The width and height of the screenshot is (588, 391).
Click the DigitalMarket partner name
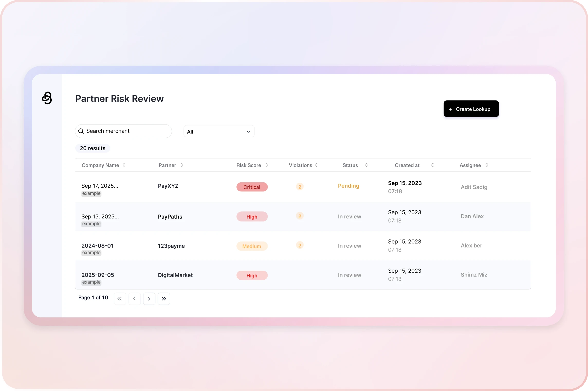click(x=175, y=275)
